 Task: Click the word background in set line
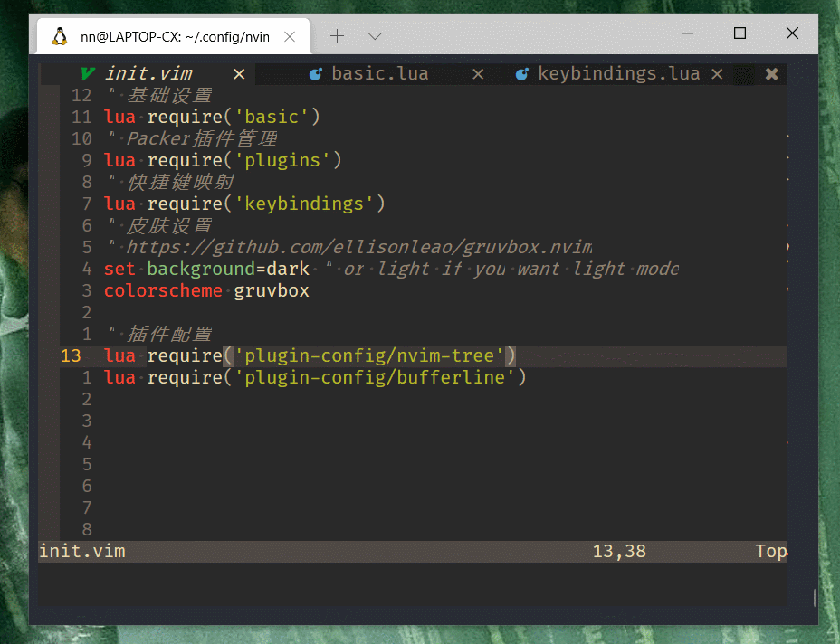[x=201, y=269]
